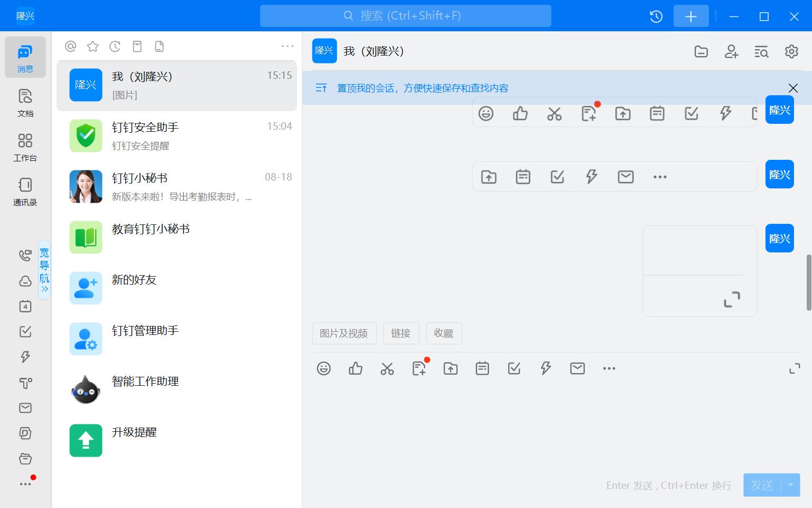
Task: Open the mail icon in left sidebar
Action: pyautogui.click(x=25, y=408)
